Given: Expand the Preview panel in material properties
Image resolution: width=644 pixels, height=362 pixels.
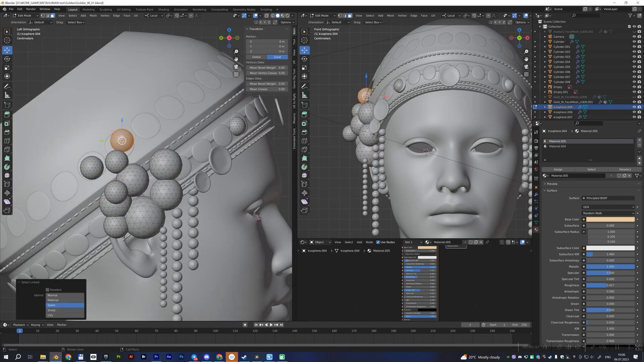Looking at the screenshot, I should point(552,184).
